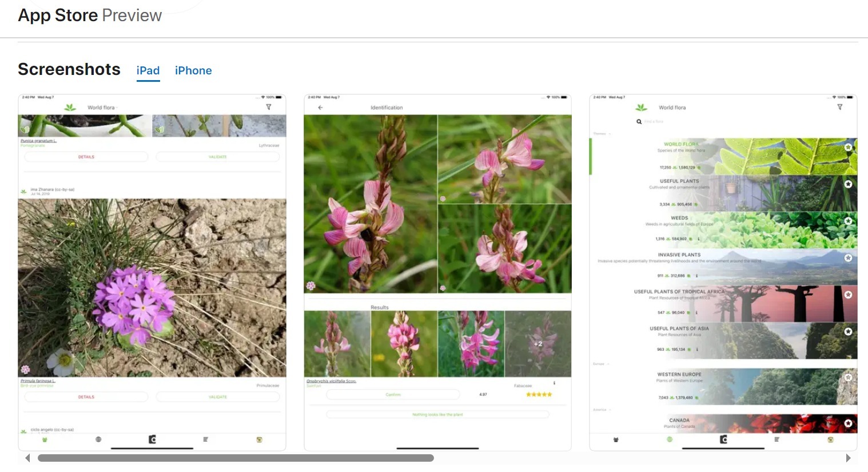Tap the camera icon in first screenshot's bottom bar

click(152, 439)
